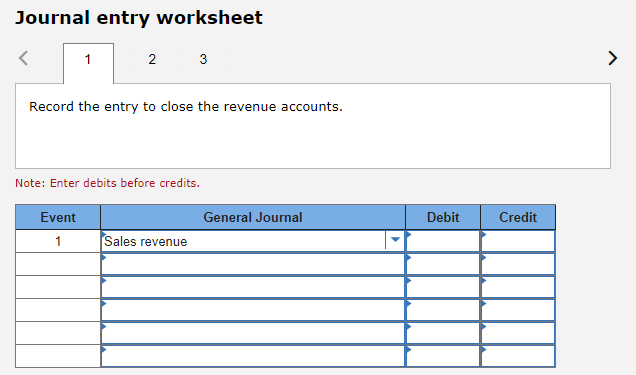Screen dimensions: 636x375
Task: Click the 'Enter debits before credits' note
Action: pyautogui.click(x=107, y=183)
